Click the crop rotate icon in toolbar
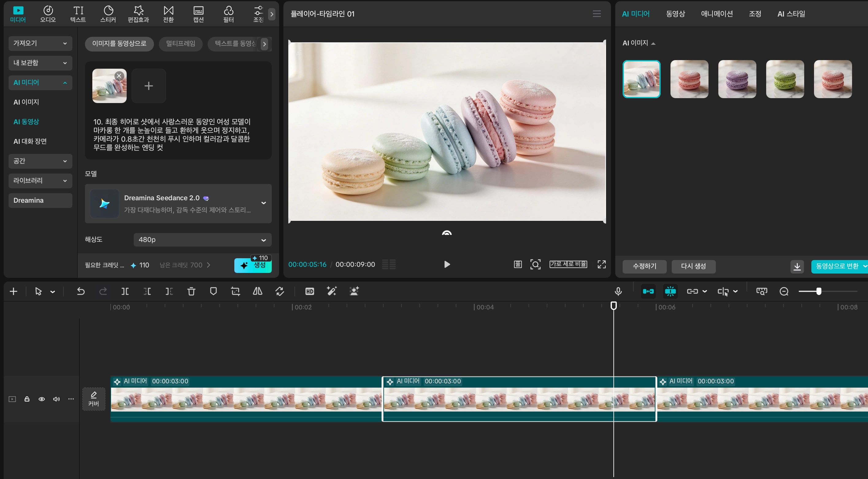Screen dimensions: 868x479 point(236,291)
